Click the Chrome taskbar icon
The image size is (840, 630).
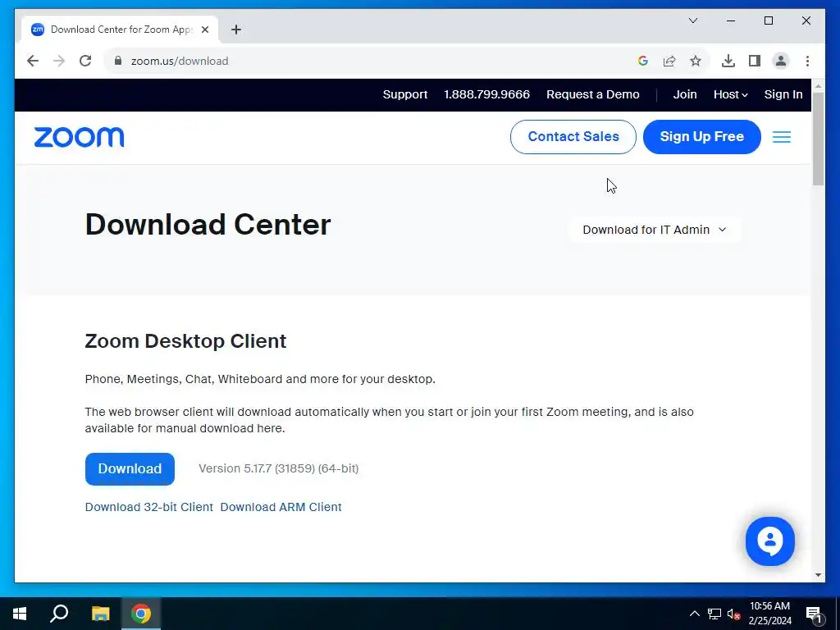[141, 614]
